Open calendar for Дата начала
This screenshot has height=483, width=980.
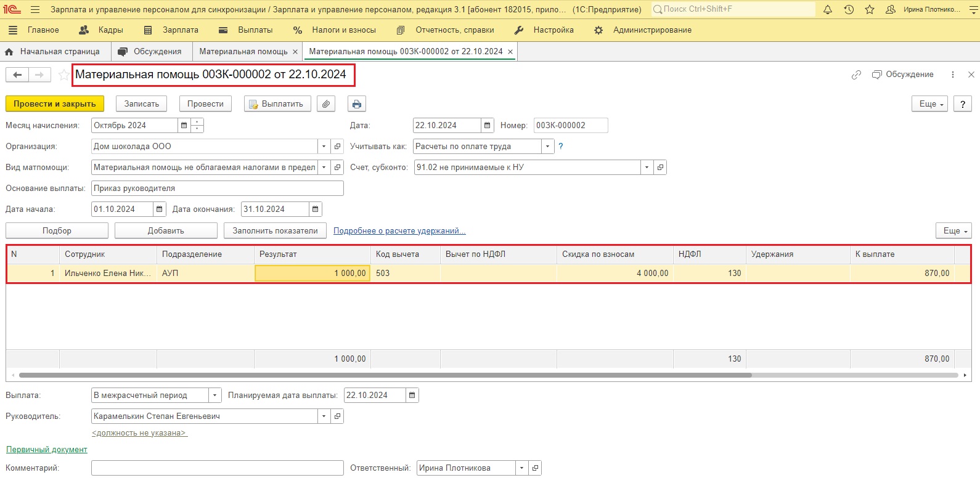pos(159,209)
